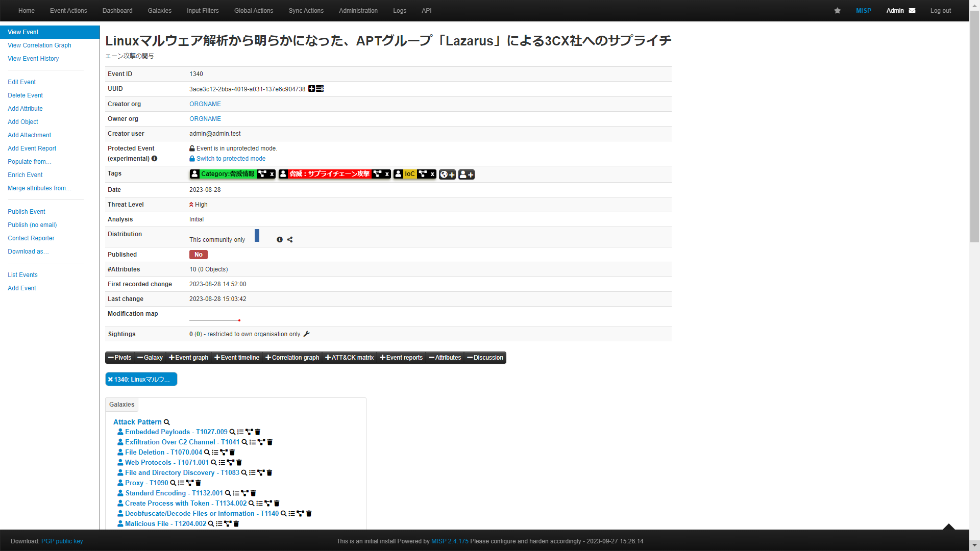Toggle the ATT&CK matrix section

[x=350, y=358]
